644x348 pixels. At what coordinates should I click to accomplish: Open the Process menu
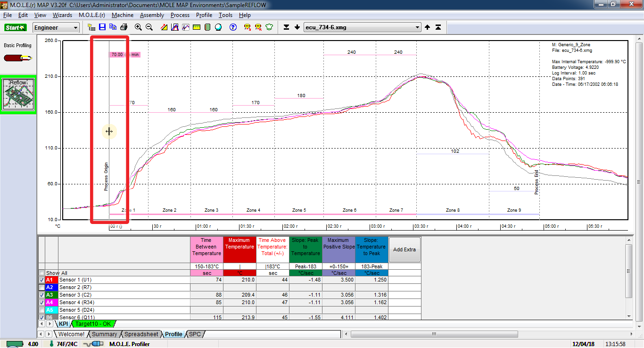pos(180,15)
